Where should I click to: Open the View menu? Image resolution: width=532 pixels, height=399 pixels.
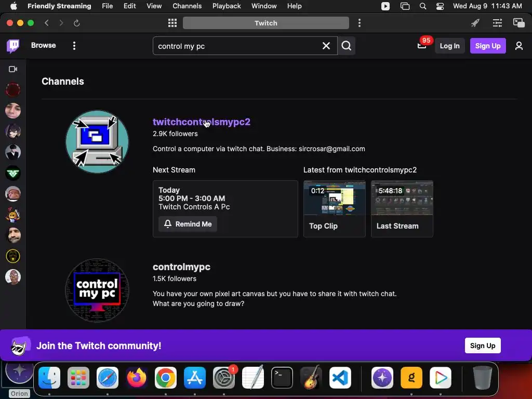click(154, 6)
